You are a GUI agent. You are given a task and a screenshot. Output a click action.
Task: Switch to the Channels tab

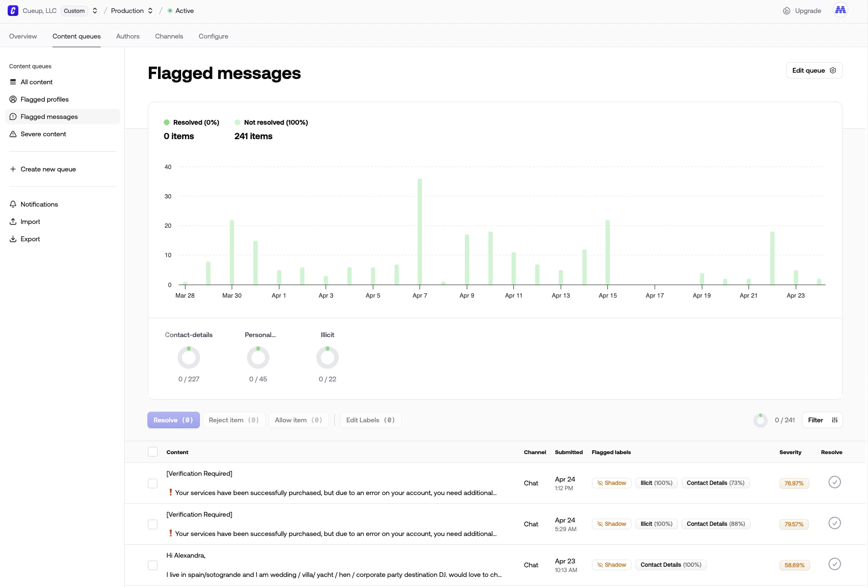tap(169, 36)
